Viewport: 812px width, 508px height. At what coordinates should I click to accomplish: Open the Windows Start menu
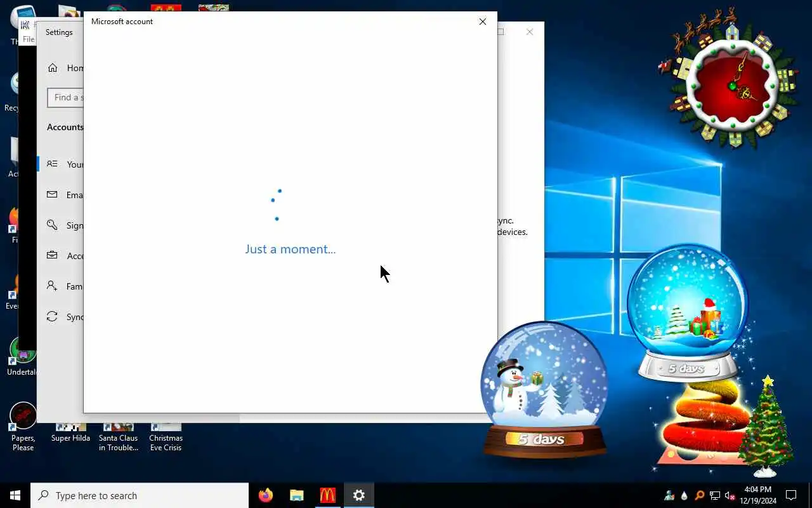[x=15, y=495]
